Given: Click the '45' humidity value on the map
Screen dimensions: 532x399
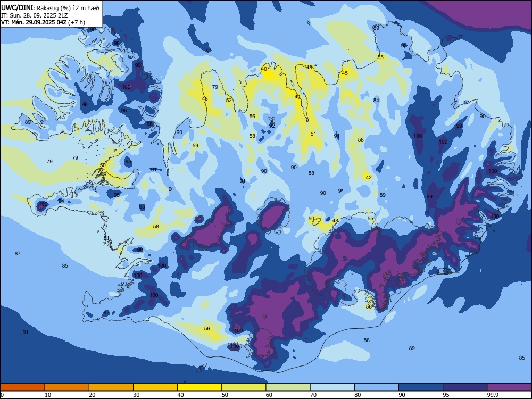Looking at the screenshot, I should [345, 73].
